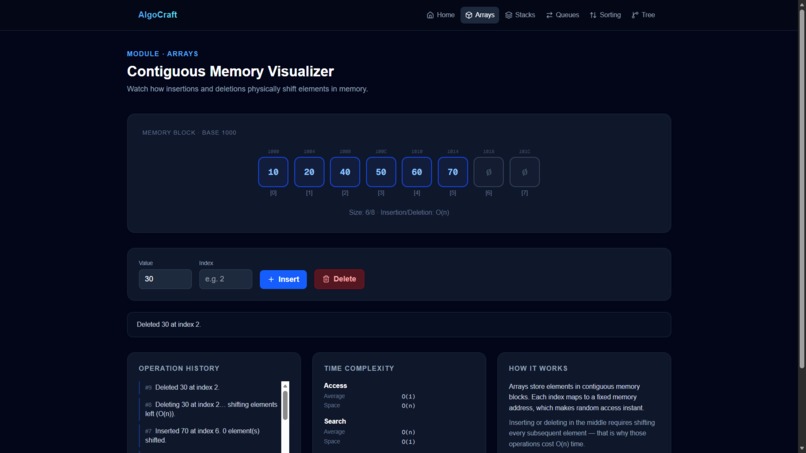Click the empty cell at index 6
Viewport: 806px width, 453px height.
click(x=488, y=172)
